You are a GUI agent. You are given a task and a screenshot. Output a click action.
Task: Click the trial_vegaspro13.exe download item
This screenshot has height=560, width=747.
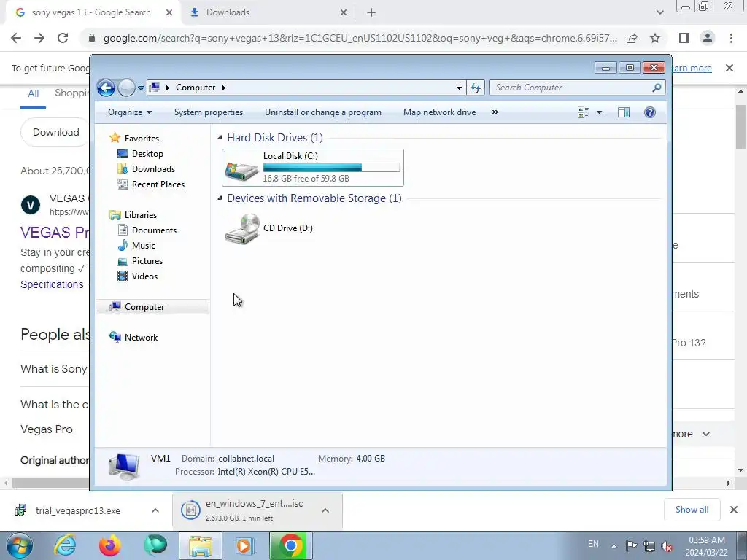[x=77, y=510]
